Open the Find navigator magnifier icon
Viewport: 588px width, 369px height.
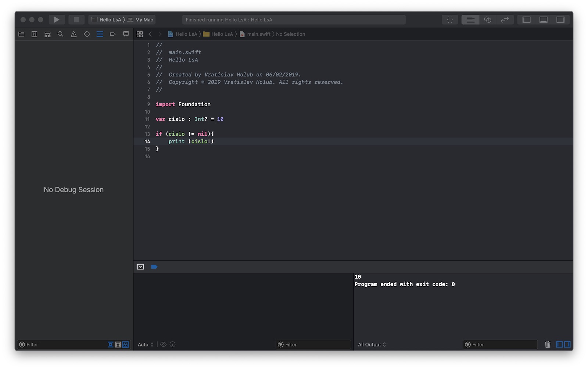click(x=61, y=34)
